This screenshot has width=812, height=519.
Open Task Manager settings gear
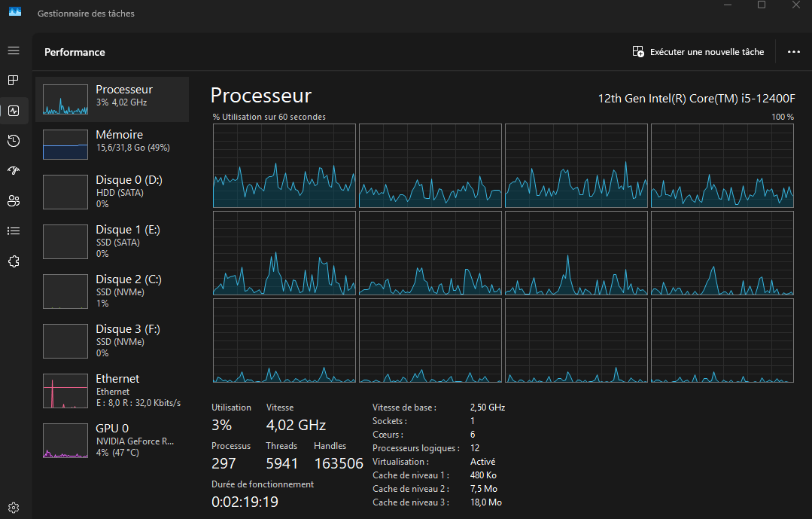pyautogui.click(x=14, y=508)
